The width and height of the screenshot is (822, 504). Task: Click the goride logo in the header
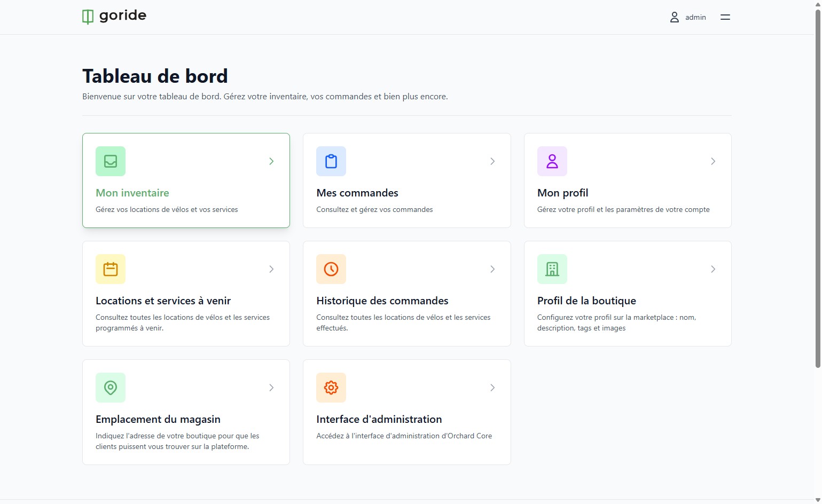(x=114, y=17)
